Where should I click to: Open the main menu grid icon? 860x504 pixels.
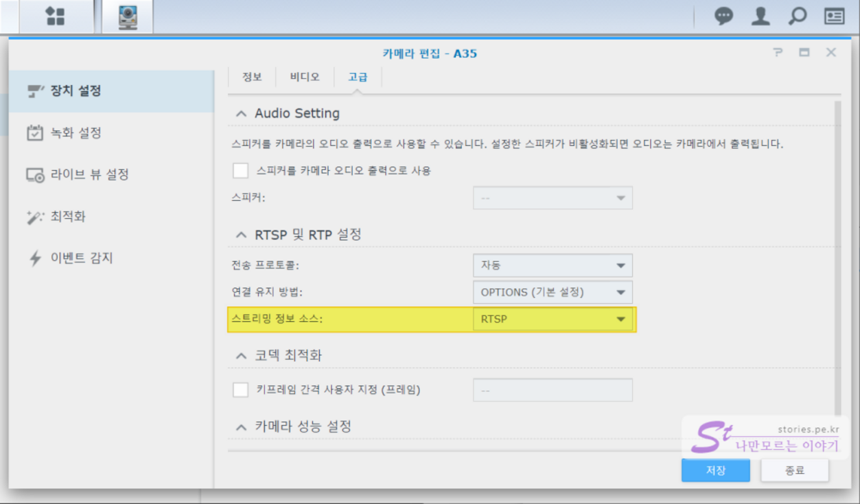tap(55, 16)
